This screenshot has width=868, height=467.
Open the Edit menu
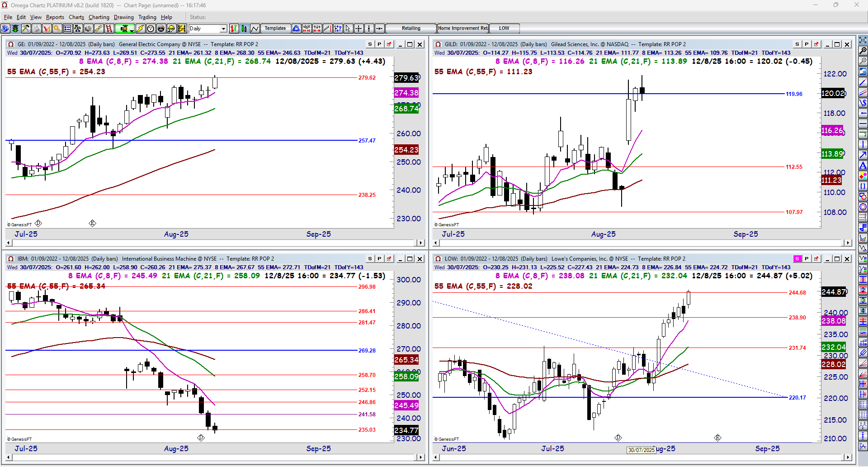21,17
